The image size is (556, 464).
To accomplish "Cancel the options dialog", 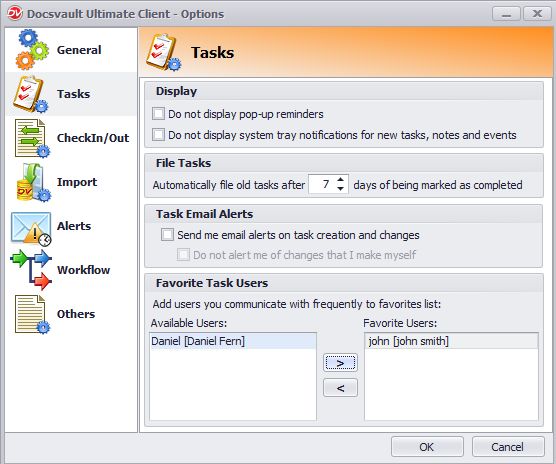I will tap(508, 447).
